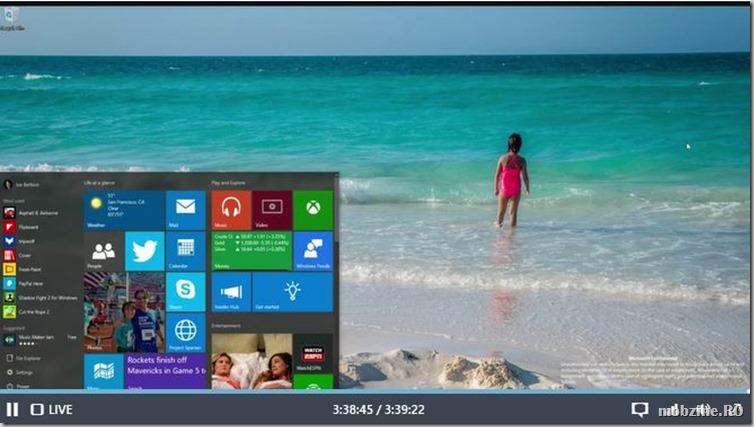This screenshot has height=427, width=754.
Task: Open the Video tile
Action: (x=272, y=210)
